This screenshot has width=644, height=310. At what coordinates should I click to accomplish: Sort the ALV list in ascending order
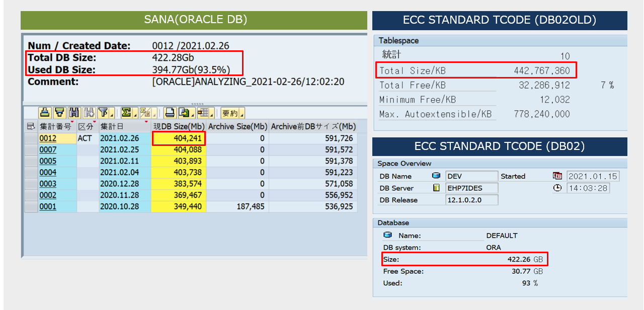click(45, 112)
